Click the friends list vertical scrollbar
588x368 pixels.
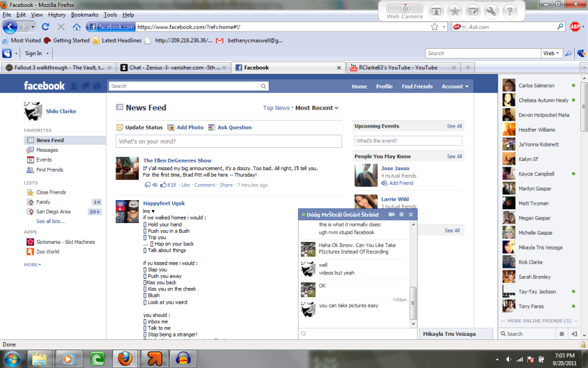point(584,107)
